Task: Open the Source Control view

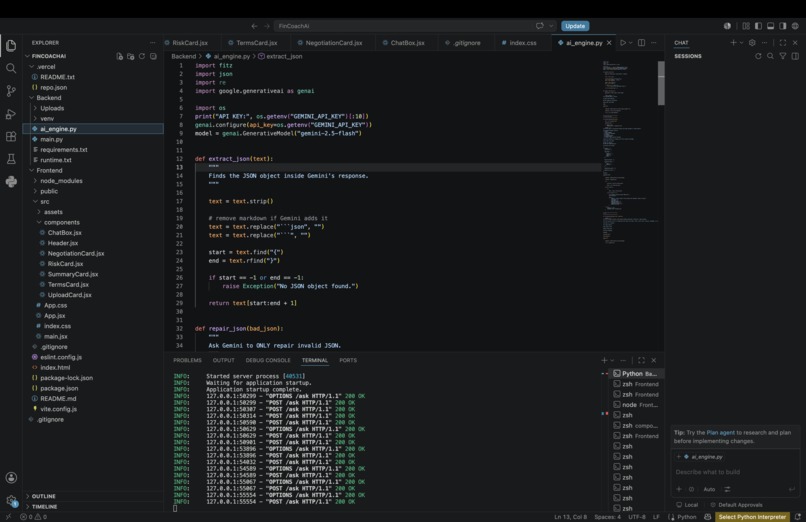Action: (11, 91)
